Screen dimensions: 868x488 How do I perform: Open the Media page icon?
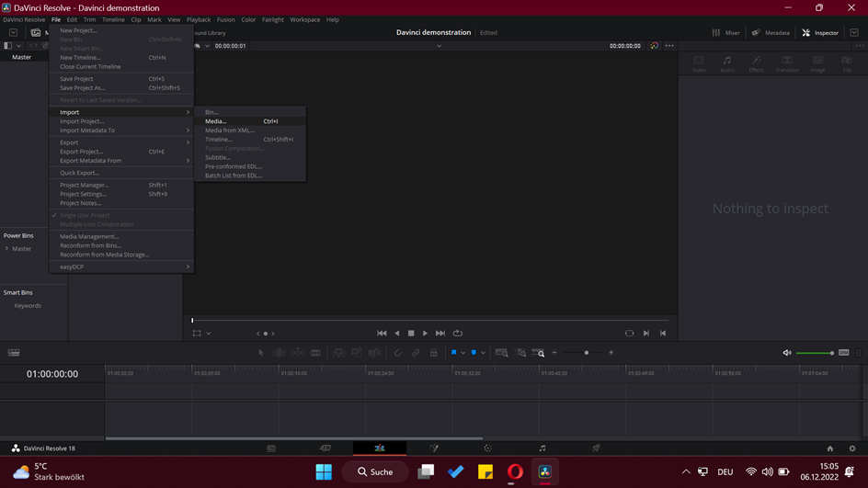271,448
